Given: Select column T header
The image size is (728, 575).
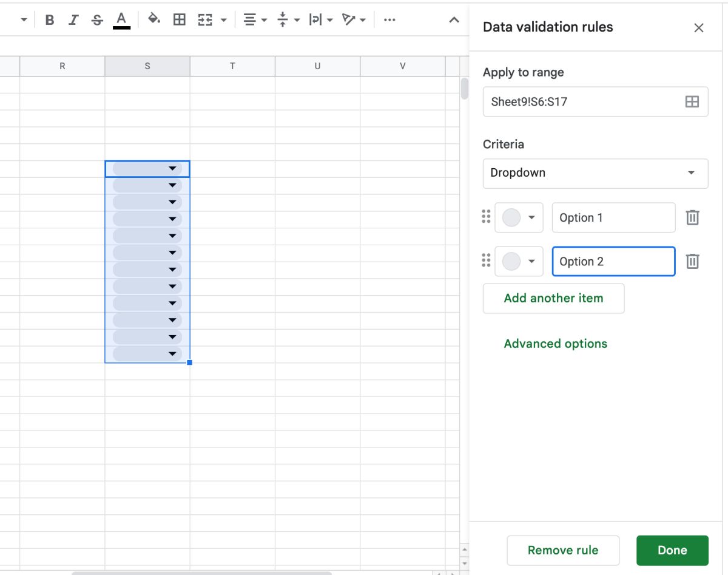Looking at the screenshot, I should tap(232, 66).
